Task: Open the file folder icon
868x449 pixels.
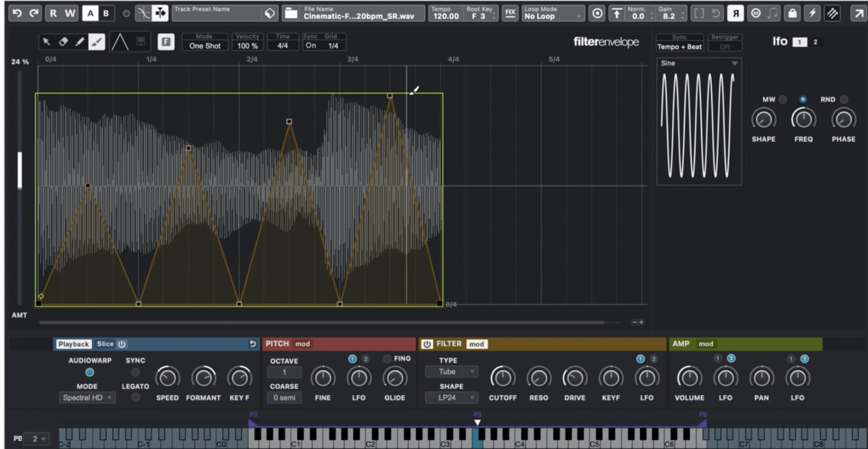Action: [291, 14]
